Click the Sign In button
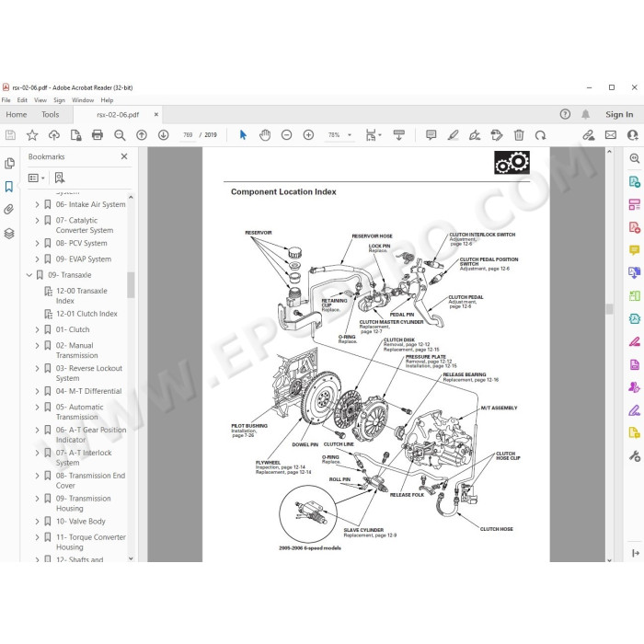 [x=619, y=114]
